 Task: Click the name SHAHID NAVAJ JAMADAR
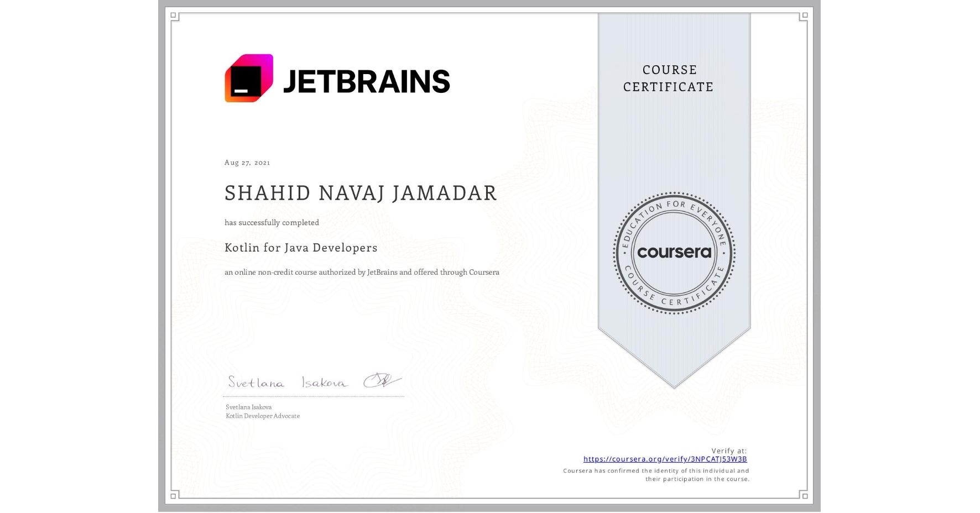(x=359, y=193)
